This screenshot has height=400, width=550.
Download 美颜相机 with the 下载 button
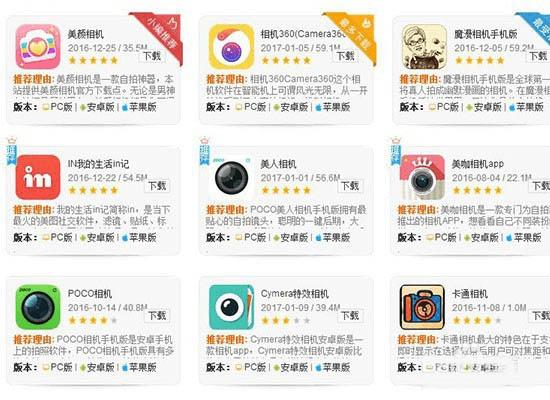152,56
